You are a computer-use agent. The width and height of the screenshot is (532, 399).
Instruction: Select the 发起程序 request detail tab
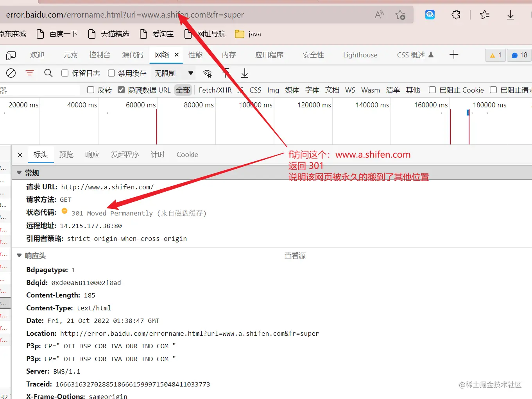click(x=125, y=155)
